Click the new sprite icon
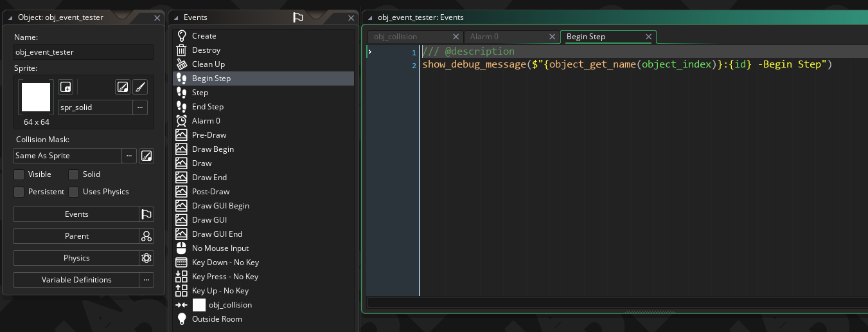 pyautogui.click(x=66, y=87)
